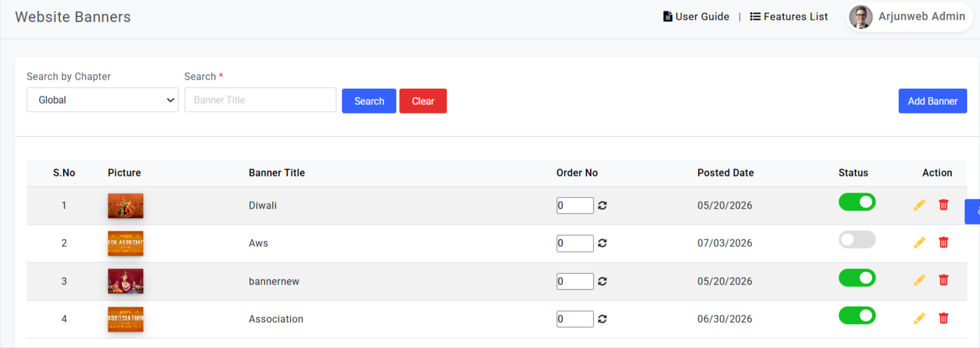Image resolution: width=980 pixels, height=348 pixels.
Task: Update order number for bannernew row
Action: (602, 281)
